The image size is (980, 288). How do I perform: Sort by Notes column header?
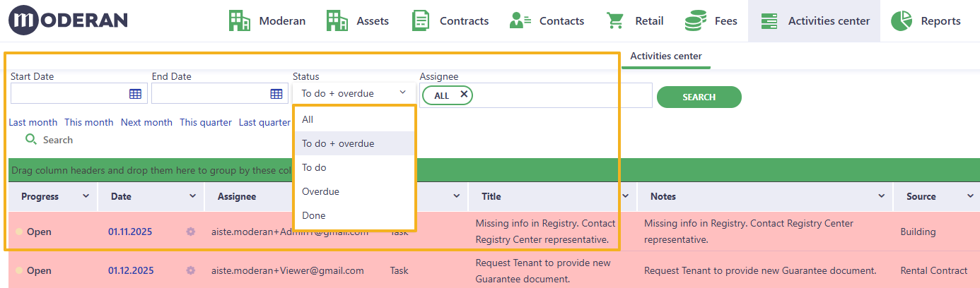pyautogui.click(x=663, y=196)
